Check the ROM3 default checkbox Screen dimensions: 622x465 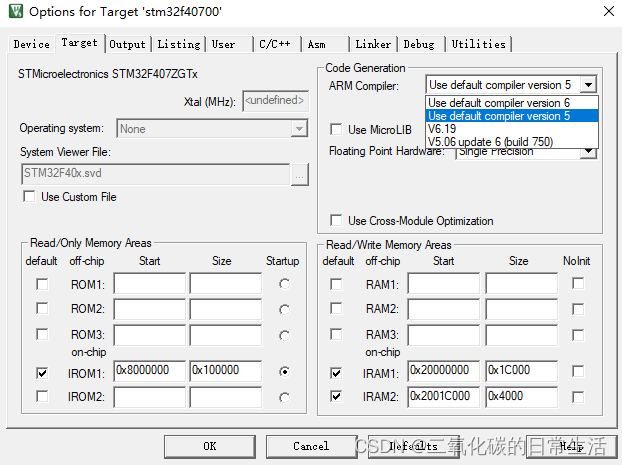coord(42,334)
